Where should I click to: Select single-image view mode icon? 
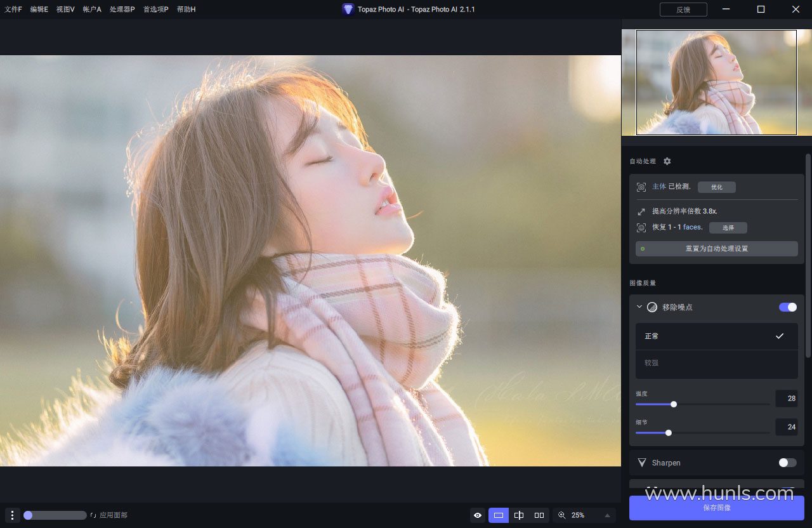point(499,515)
